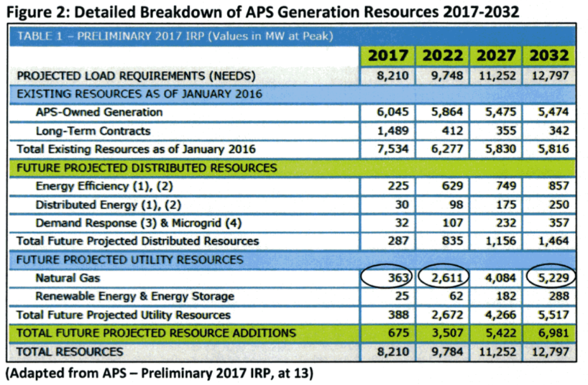
Task: Click the 225 Energy Efficiency value
Action: (398, 186)
